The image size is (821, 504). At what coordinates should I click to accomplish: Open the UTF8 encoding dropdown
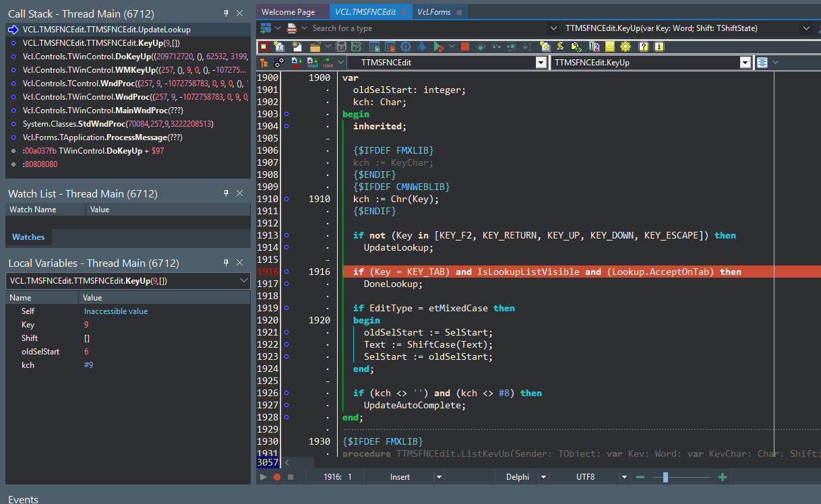click(625, 477)
